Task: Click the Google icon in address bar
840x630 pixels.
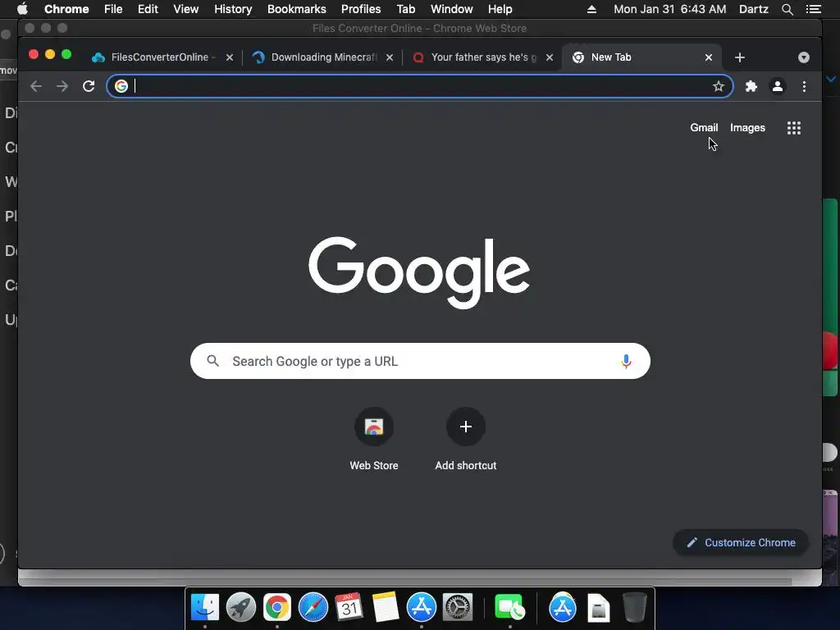Action: [121, 86]
